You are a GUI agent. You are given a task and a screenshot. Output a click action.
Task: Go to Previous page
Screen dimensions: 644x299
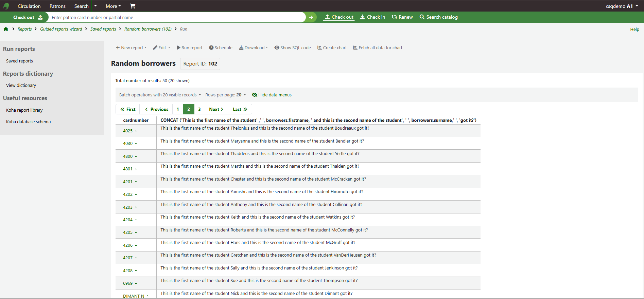click(156, 109)
